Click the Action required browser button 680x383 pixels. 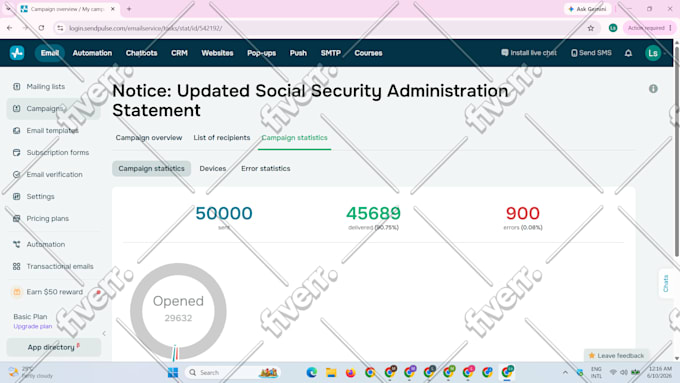(x=650, y=28)
